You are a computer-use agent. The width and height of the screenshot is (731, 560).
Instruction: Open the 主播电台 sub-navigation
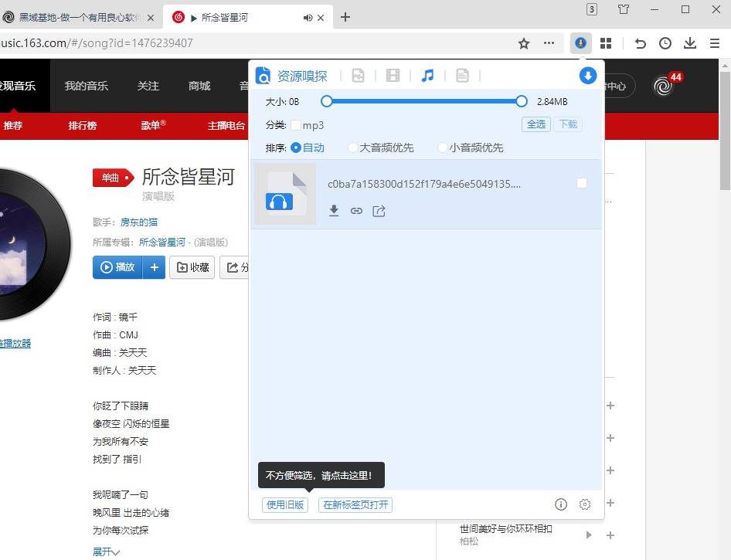click(226, 125)
